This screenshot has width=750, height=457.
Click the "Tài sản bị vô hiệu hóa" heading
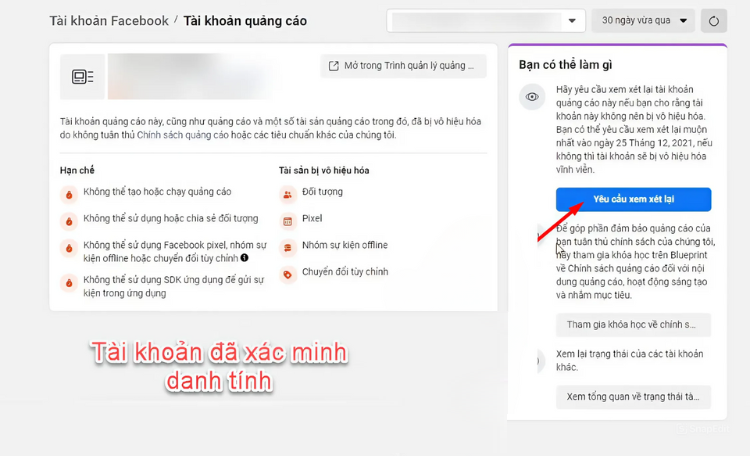pyautogui.click(x=324, y=170)
